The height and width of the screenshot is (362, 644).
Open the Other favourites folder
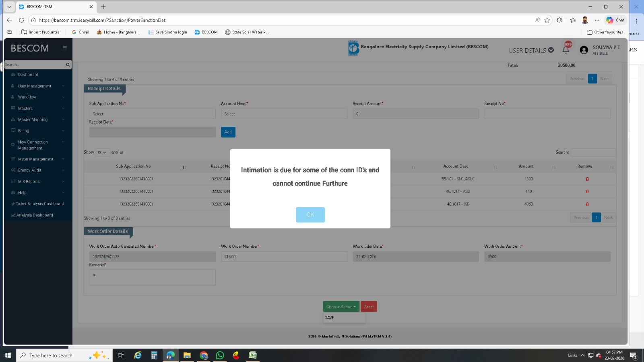605,32
